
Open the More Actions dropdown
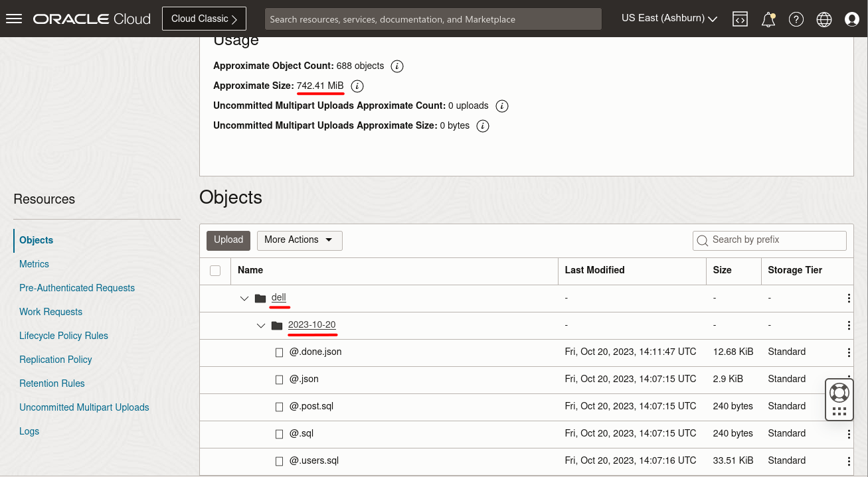(300, 240)
